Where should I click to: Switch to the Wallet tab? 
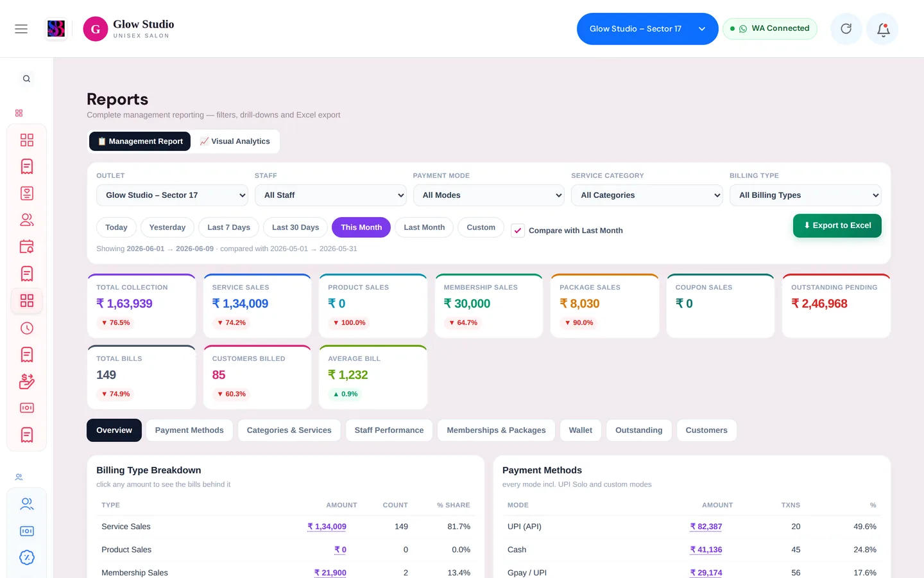click(581, 430)
